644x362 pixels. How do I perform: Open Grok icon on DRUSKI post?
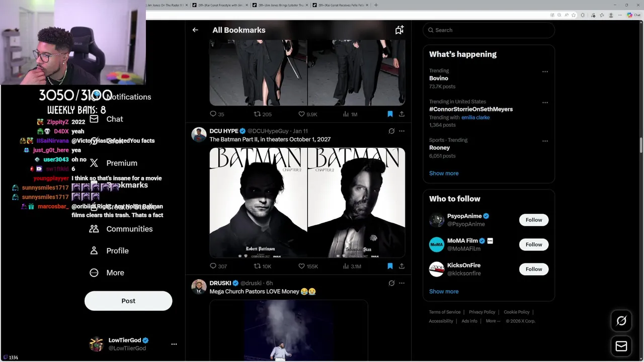(x=391, y=283)
